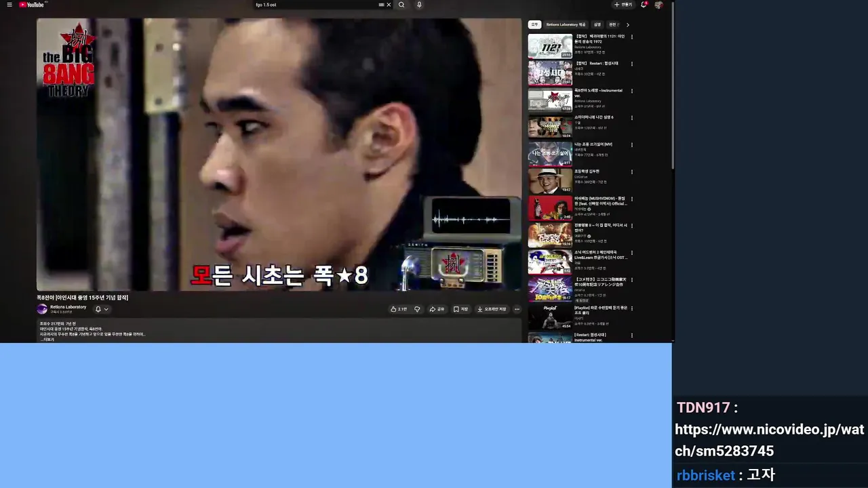868x488 pixels.
Task: Open options menu for '쇼미더머니' video
Action: tap(632, 118)
